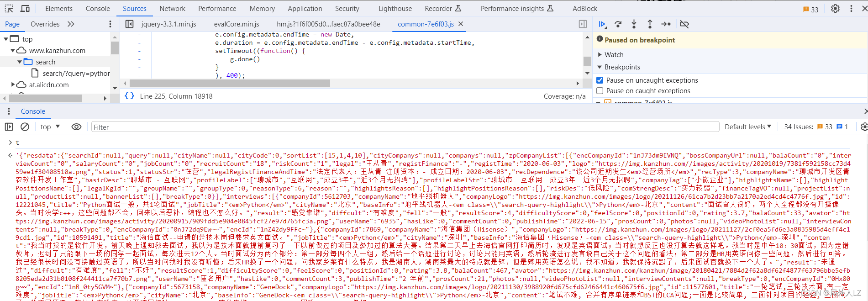Click code editor horizontal scrollbar

(x=230, y=83)
